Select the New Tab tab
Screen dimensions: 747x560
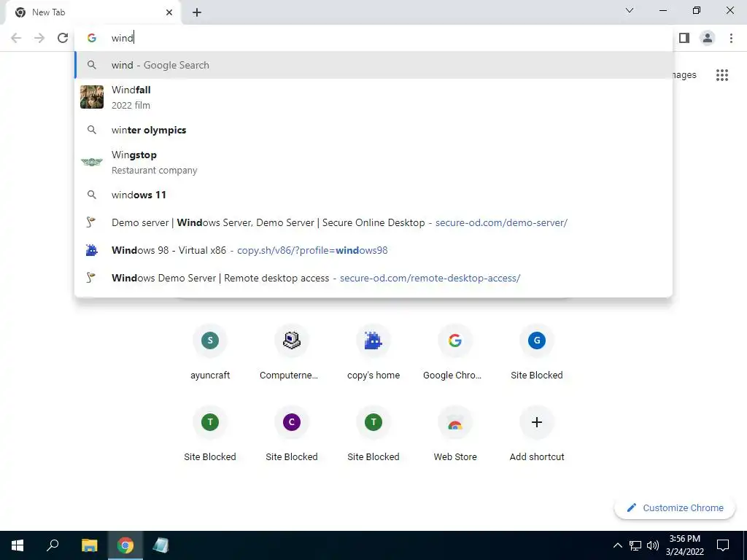93,12
